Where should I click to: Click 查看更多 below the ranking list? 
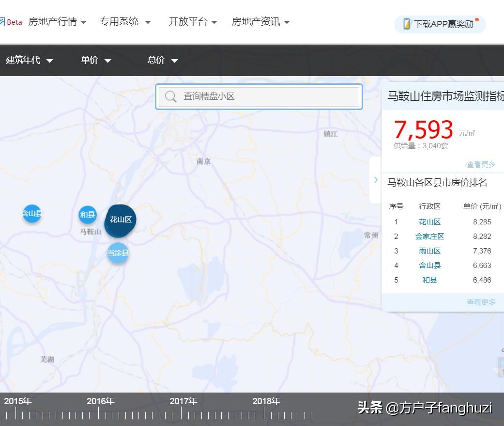coord(481,302)
